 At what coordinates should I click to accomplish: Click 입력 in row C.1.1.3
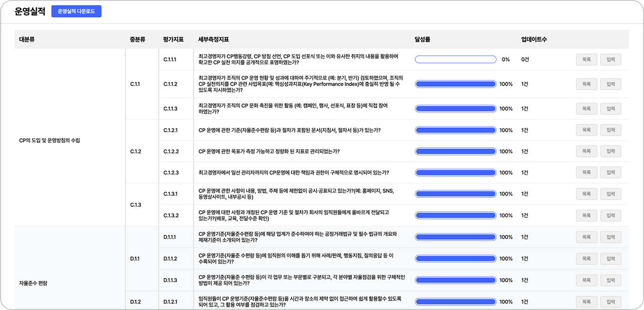tap(611, 108)
